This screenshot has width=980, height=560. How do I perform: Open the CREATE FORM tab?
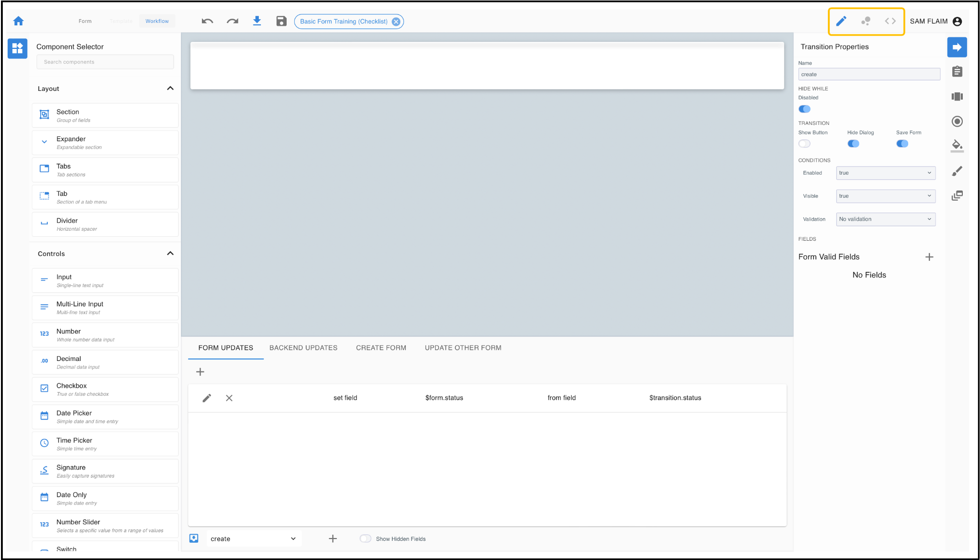point(381,348)
